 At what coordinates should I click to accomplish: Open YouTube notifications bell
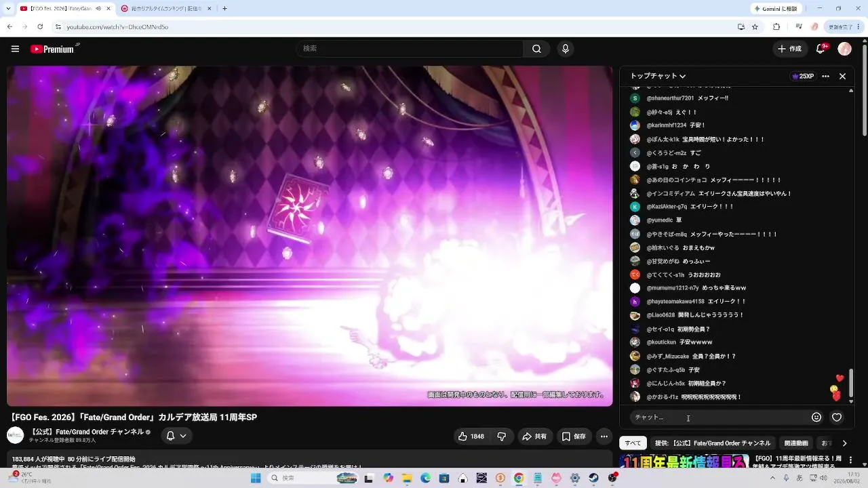[821, 49]
